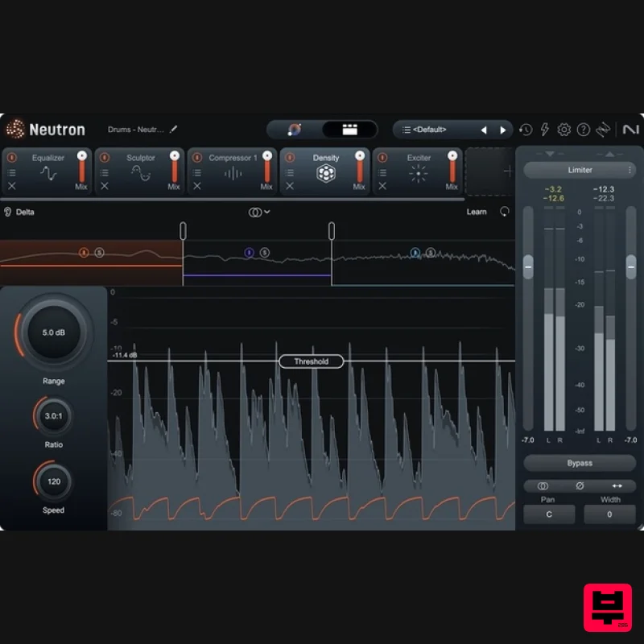
Task: Edit the preset name with pencil icon
Action: coord(173,130)
